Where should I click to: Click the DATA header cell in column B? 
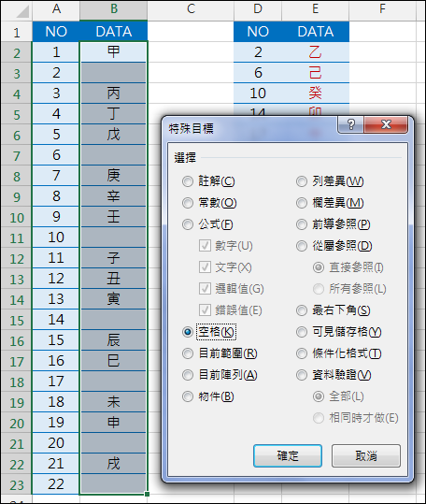click(114, 32)
